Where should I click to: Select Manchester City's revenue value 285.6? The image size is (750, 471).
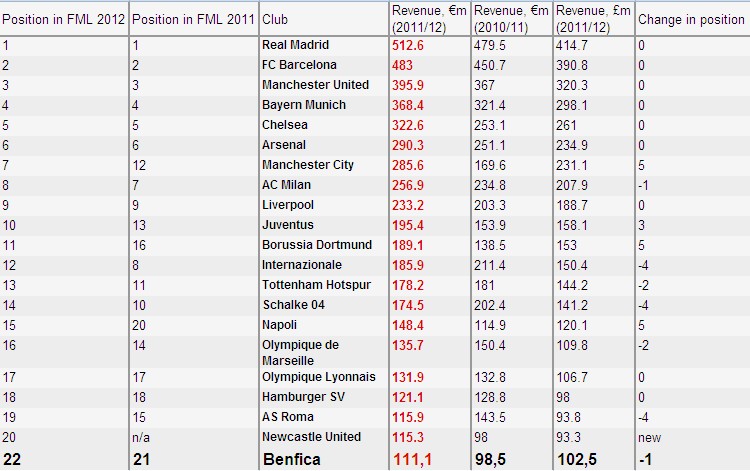pyautogui.click(x=408, y=165)
